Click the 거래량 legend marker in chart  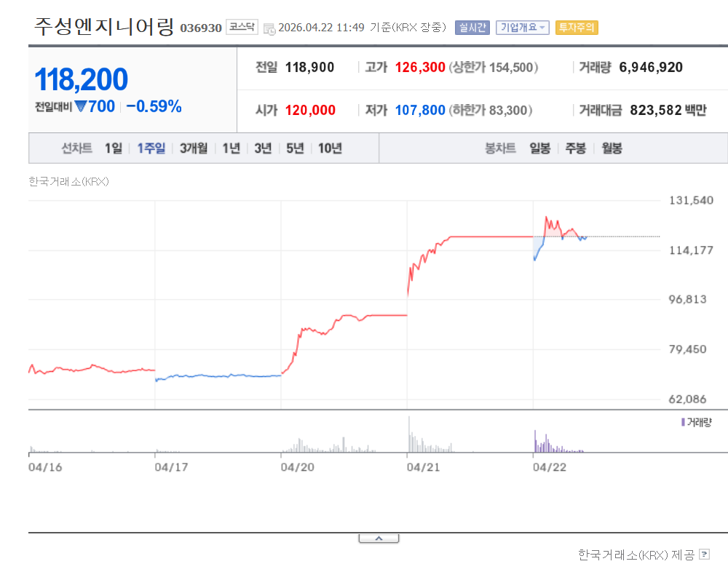684,422
